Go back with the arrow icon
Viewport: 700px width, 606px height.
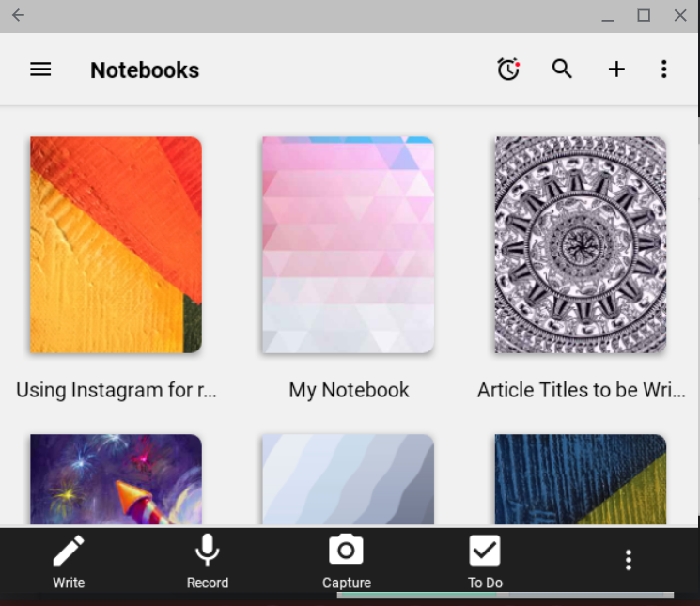[18, 15]
